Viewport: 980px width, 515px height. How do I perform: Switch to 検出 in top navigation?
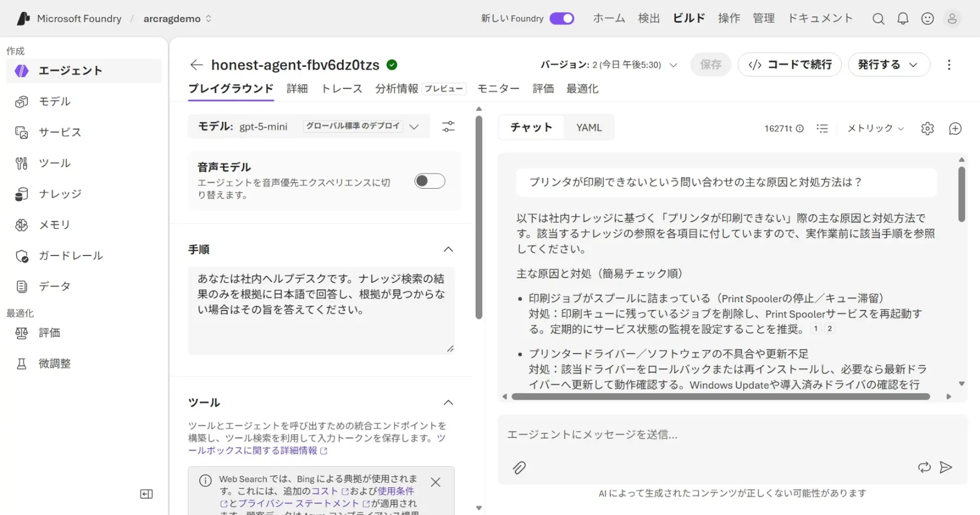tap(649, 18)
